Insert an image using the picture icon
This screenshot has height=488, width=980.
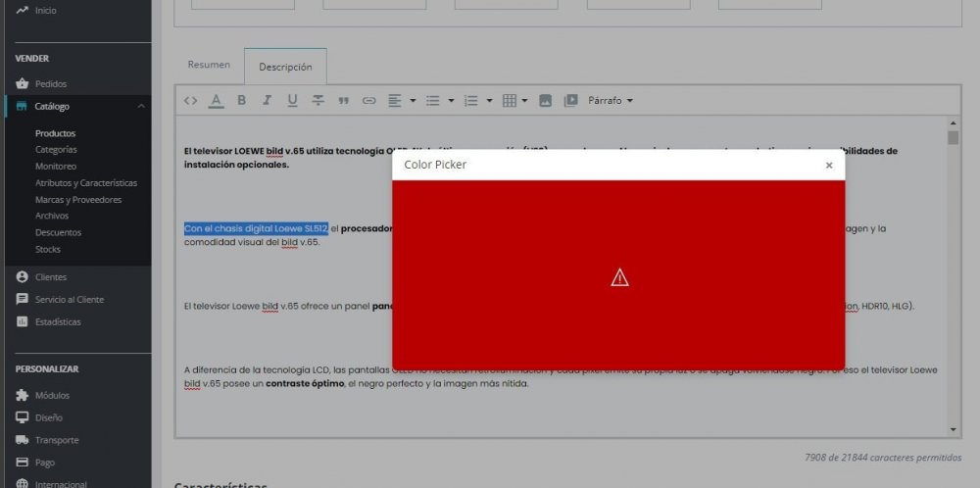(545, 101)
